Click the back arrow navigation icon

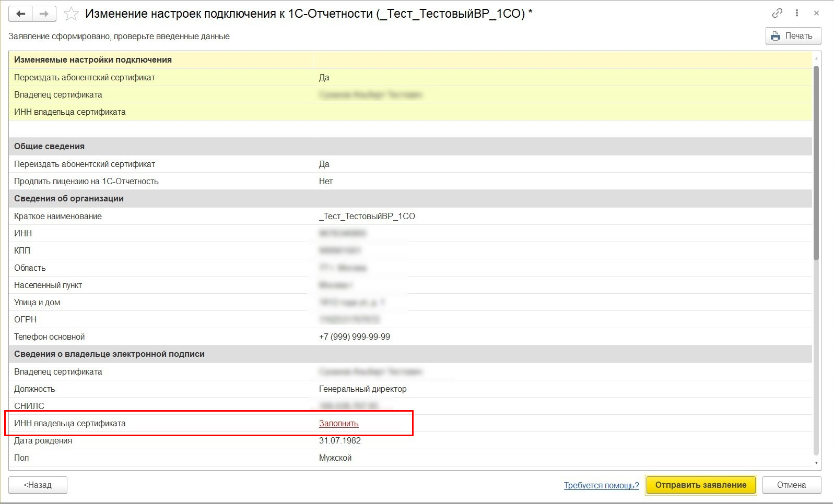tap(21, 14)
